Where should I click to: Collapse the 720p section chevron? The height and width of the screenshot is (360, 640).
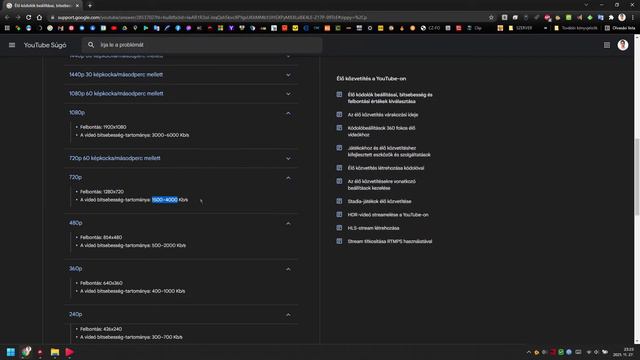[x=288, y=178]
